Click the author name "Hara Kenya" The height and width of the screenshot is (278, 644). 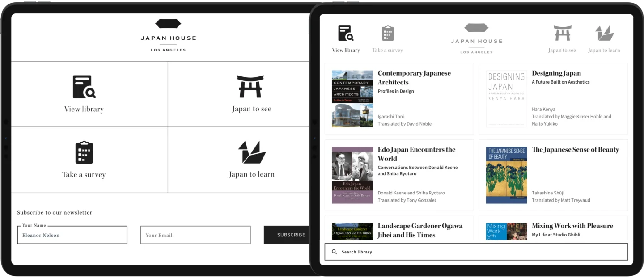544,109
